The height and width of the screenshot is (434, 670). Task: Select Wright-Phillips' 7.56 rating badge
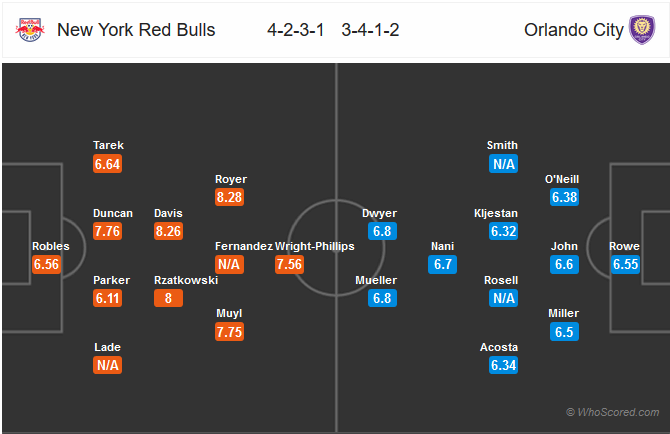289,264
